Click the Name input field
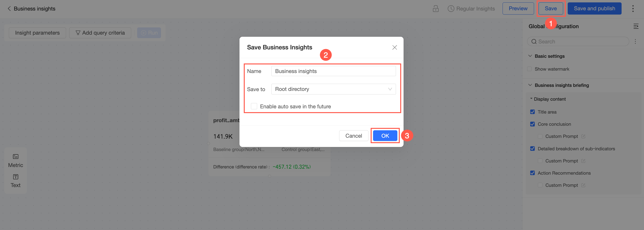 point(333,71)
